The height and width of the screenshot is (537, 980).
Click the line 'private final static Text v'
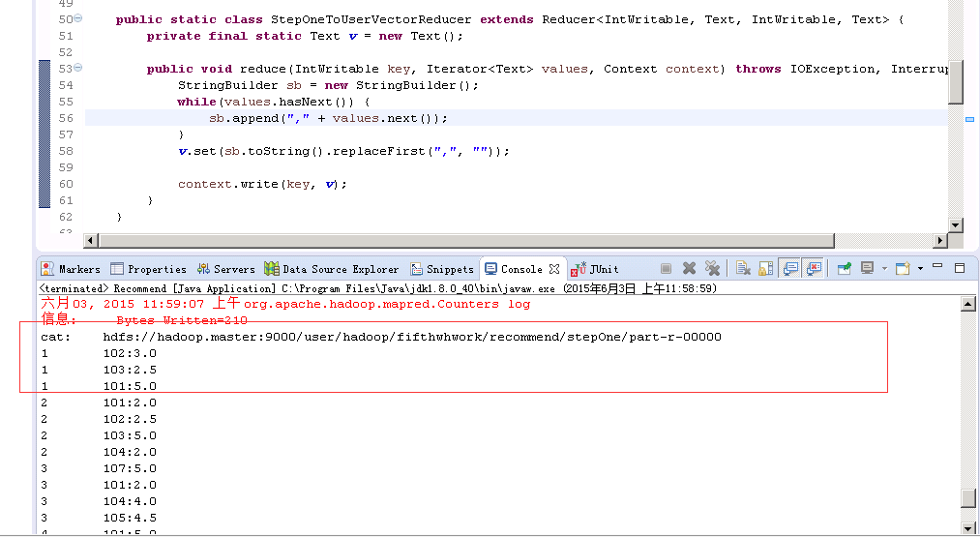[305, 36]
